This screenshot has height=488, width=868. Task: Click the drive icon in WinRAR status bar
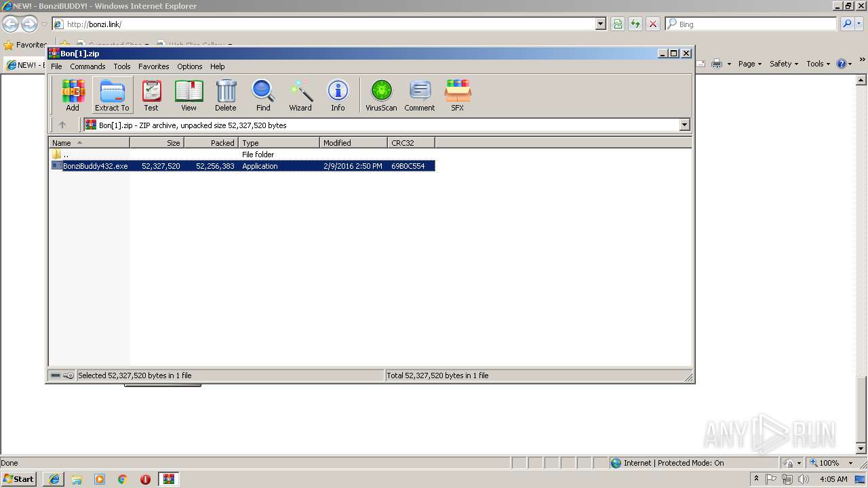point(56,375)
